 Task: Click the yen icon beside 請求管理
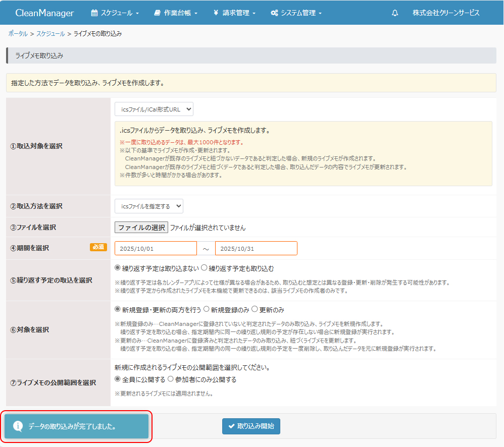tap(216, 13)
